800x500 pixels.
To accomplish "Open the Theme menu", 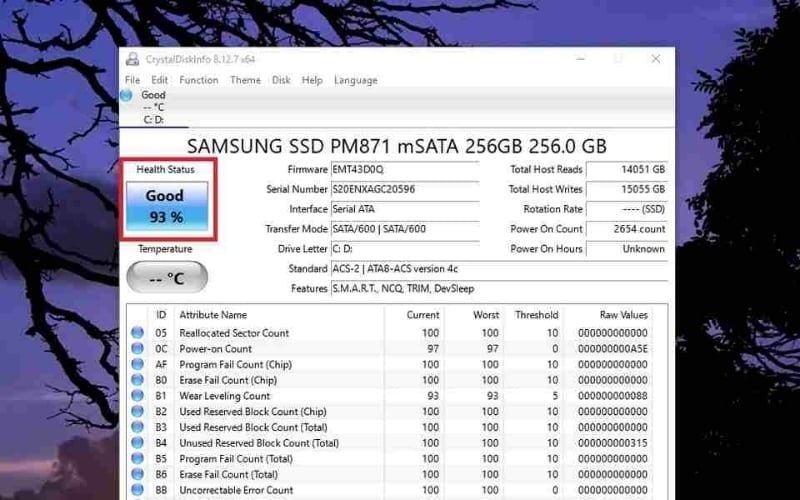I will [x=245, y=80].
